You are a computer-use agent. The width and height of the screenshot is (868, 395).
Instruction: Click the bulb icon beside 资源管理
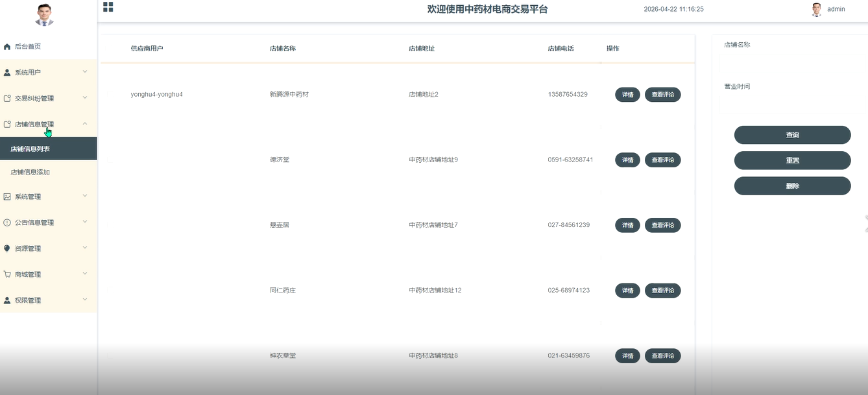coord(7,248)
